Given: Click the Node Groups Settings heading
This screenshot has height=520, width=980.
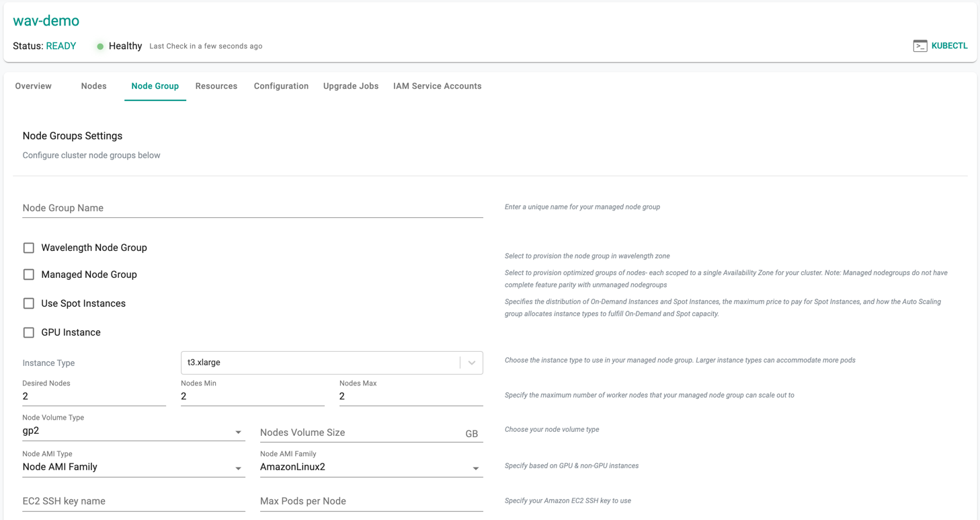Looking at the screenshot, I should coord(73,136).
